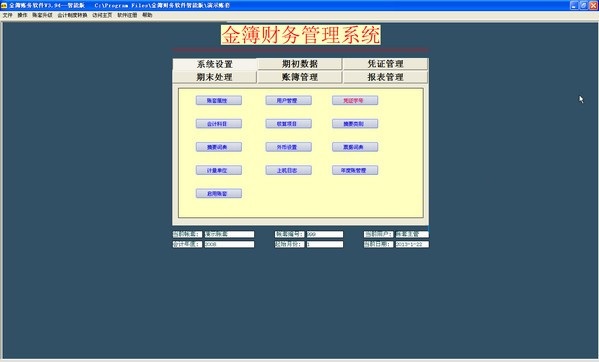Click the 票据词典 button
Screen dimensions: 599x362
355,147
